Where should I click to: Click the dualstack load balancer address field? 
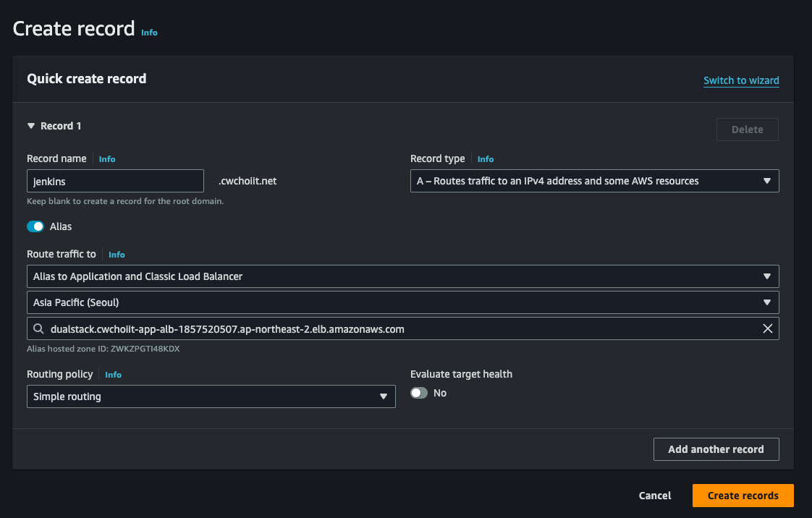click(403, 328)
